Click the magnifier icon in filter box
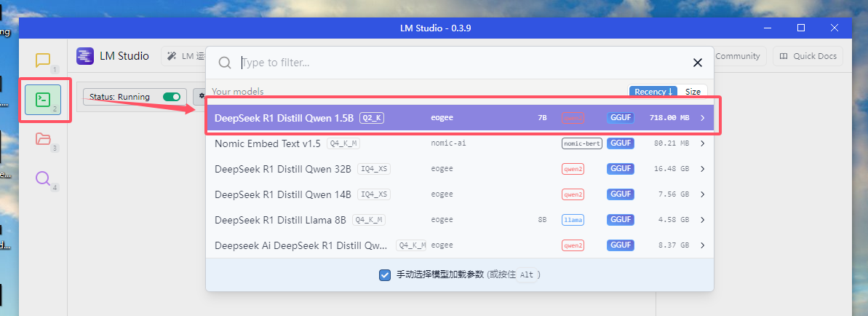Image resolution: width=868 pixels, height=316 pixels. tap(224, 63)
